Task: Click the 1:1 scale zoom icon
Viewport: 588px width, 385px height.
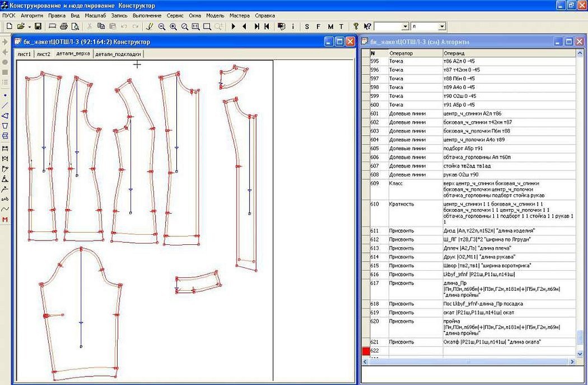Action: (196, 26)
